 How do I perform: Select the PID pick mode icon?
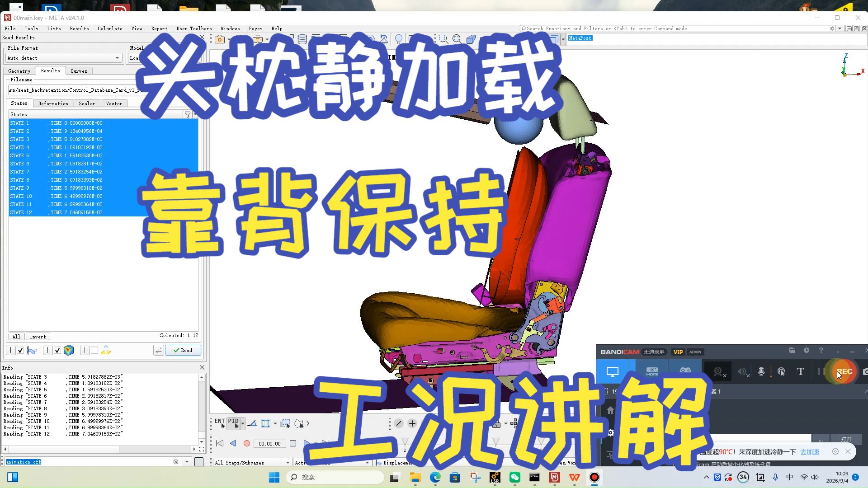tap(233, 423)
